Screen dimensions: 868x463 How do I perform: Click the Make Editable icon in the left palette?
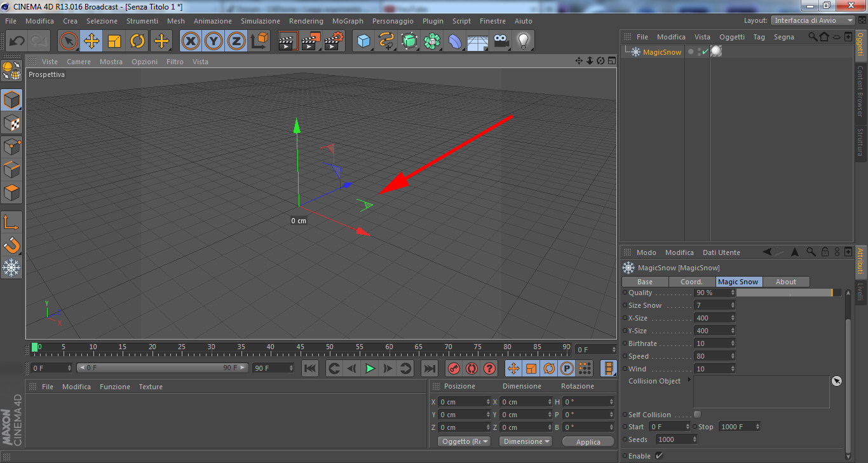pos(11,71)
